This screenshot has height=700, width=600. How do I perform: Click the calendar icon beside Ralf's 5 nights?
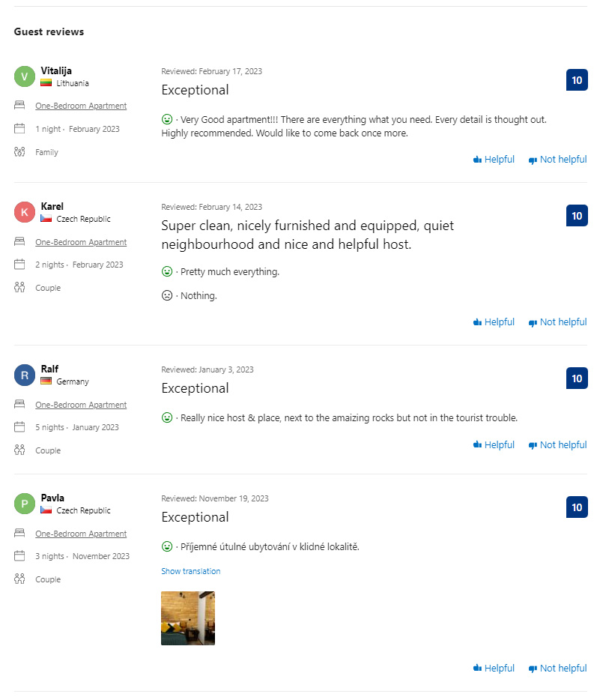(x=19, y=427)
